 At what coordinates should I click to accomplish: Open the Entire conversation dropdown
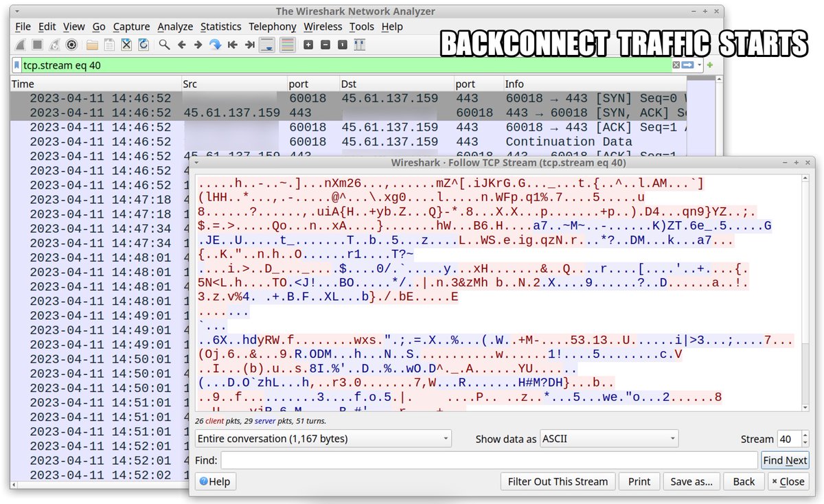coord(323,438)
